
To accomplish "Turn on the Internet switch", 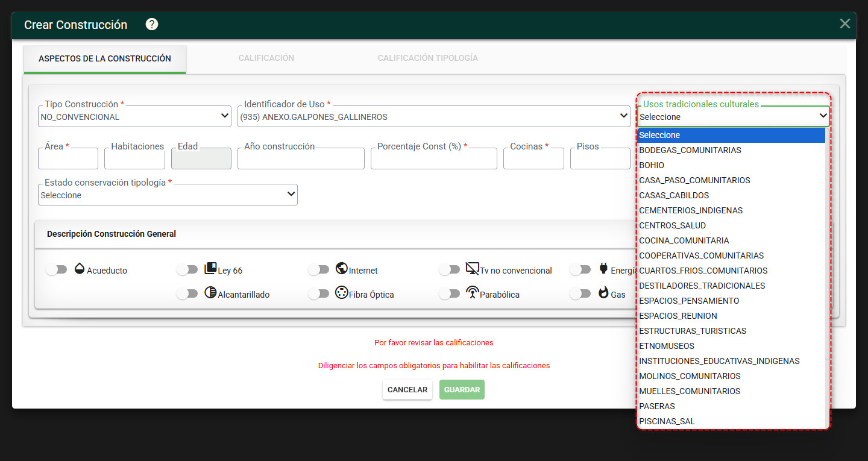I will point(318,270).
